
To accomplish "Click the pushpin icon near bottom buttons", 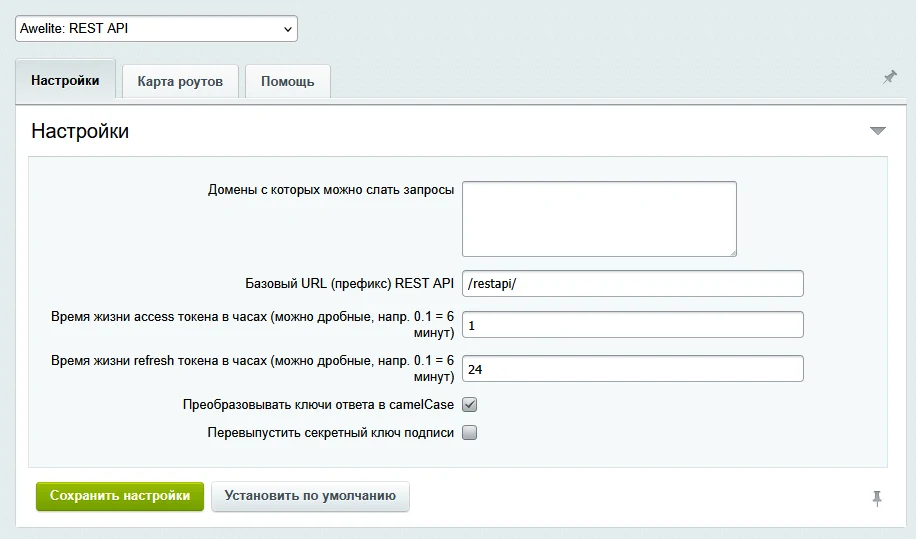I will (x=877, y=498).
